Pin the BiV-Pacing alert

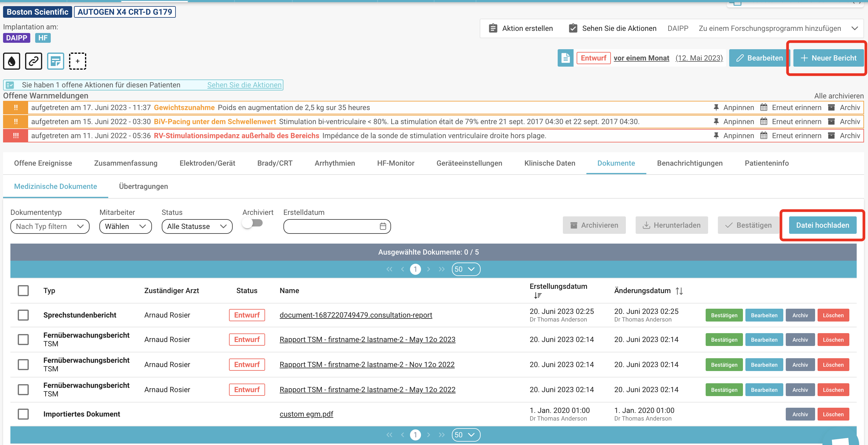pyautogui.click(x=716, y=122)
